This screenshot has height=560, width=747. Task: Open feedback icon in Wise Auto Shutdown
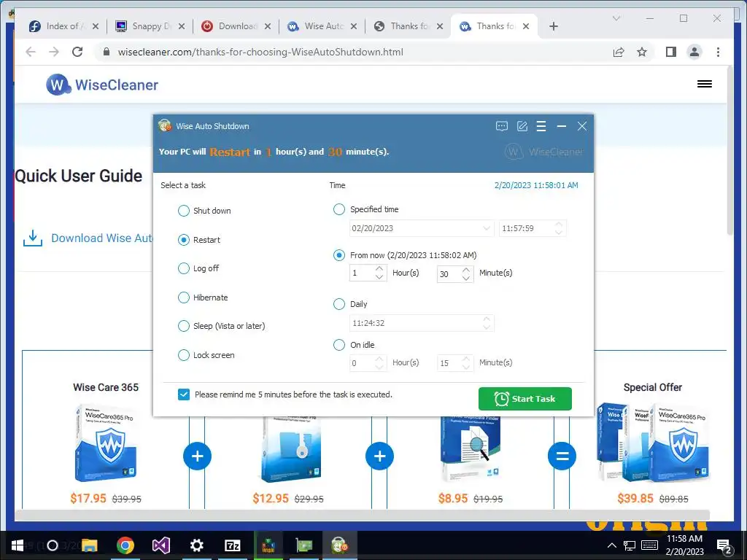[x=502, y=126]
